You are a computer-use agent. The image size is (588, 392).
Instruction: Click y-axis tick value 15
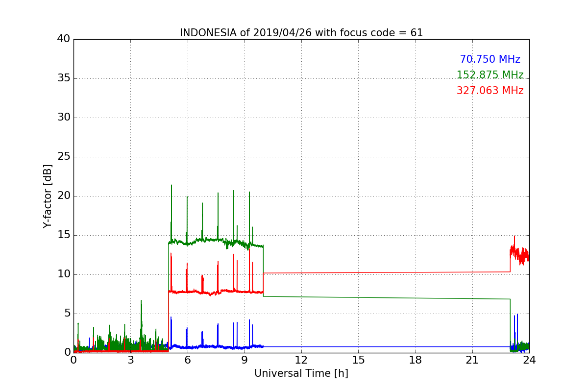click(63, 235)
